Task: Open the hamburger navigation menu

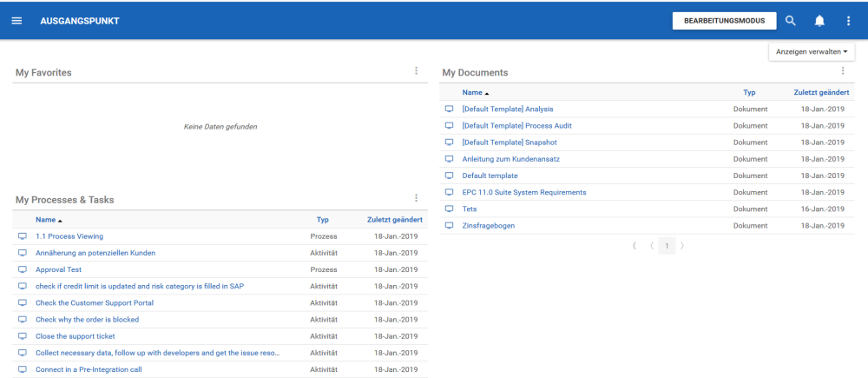Action: click(16, 21)
